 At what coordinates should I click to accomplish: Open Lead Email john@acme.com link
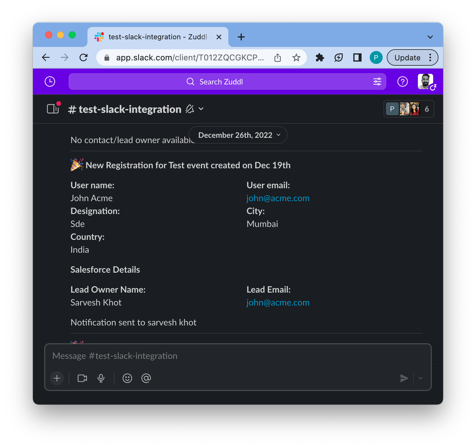[278, 303]
